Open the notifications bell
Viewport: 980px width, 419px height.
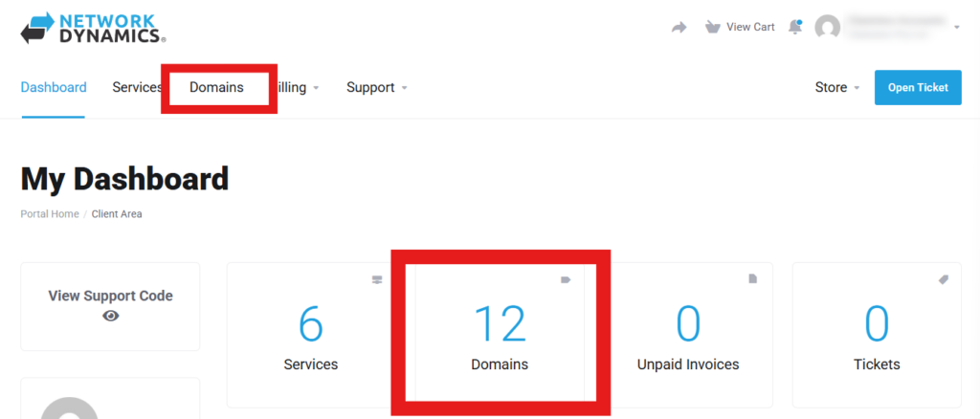(x=794, y=27)
